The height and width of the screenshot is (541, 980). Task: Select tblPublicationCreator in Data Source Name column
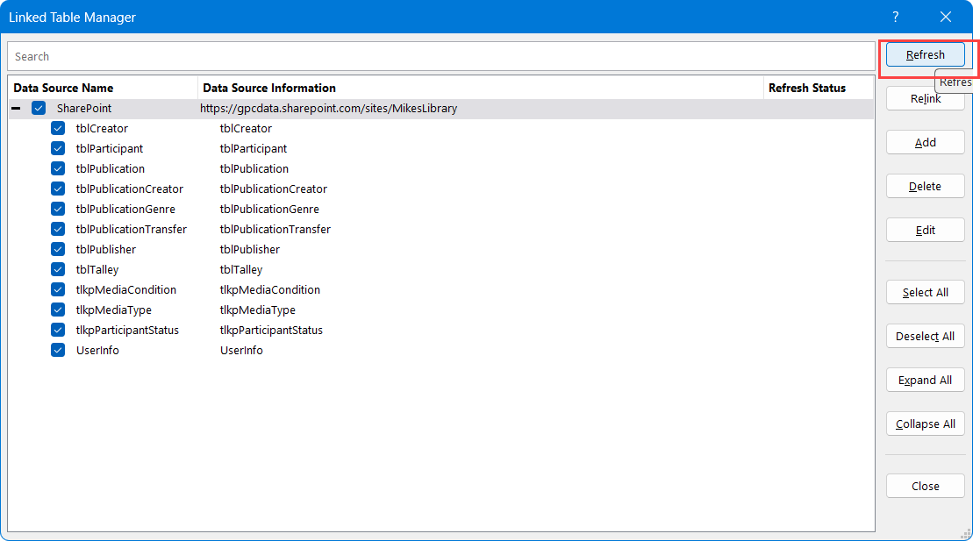click(x=129, y=189)
